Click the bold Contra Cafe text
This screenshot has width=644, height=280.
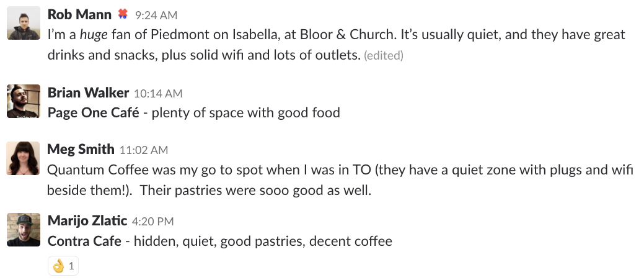coord(84,241)
